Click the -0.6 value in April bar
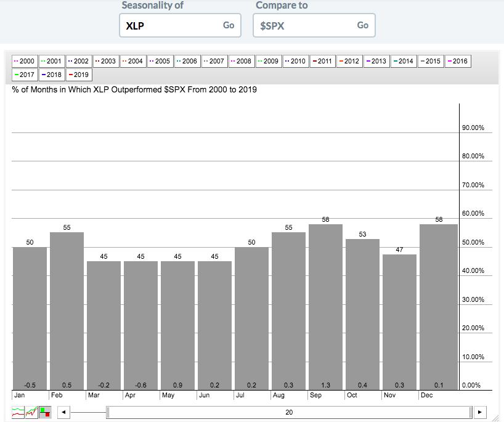 pyautogui.click(x=140, y=385)
